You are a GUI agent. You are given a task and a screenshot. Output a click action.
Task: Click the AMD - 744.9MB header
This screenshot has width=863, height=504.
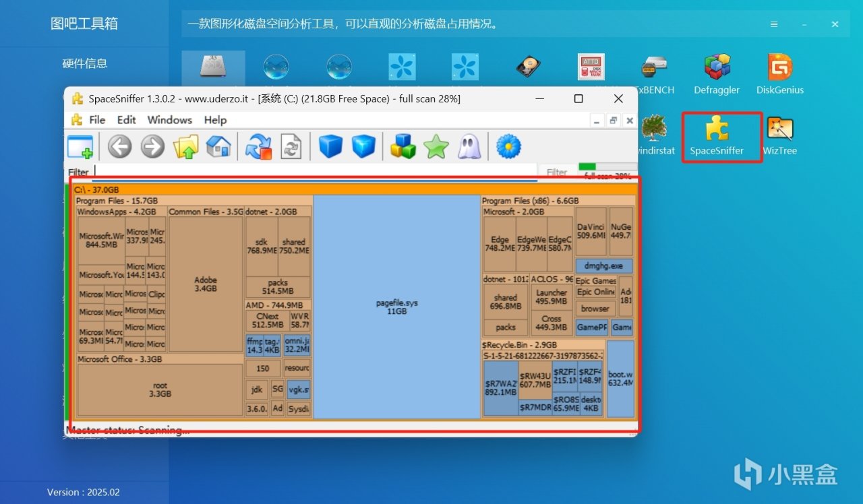(278, 305)
